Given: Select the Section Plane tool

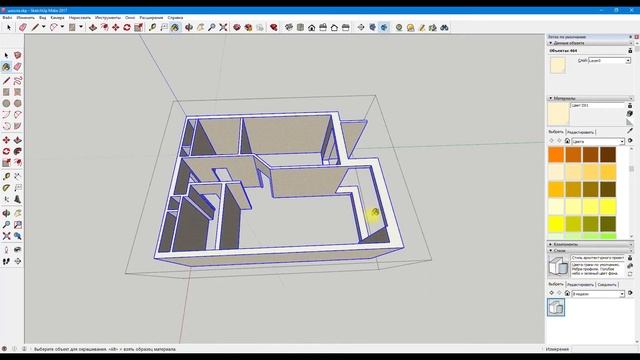Looking at the screenshot, I should coord(18,261).
